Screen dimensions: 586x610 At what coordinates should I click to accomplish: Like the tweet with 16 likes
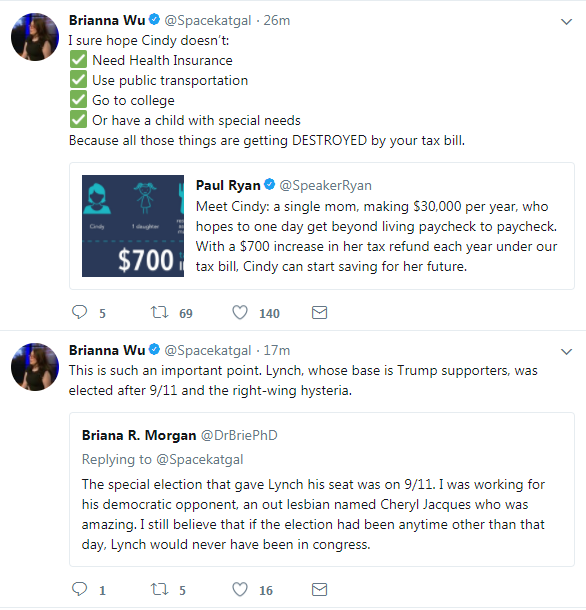[240, 589]
